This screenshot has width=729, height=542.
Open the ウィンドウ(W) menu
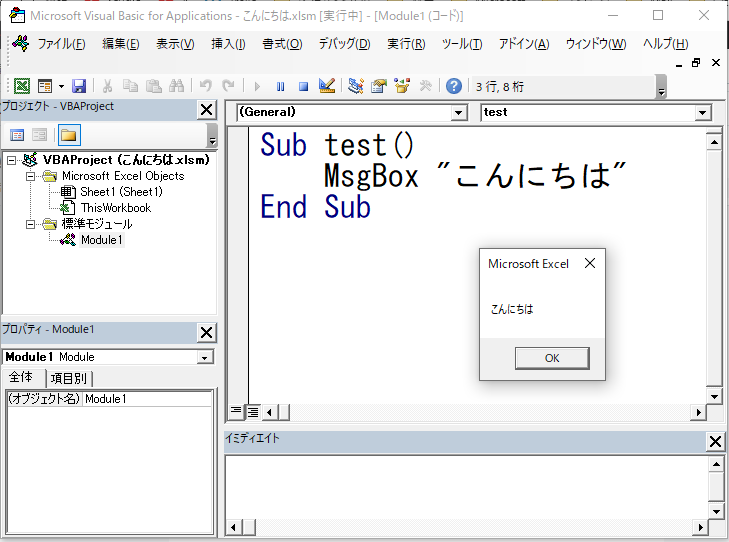click(x=596, y=44)
